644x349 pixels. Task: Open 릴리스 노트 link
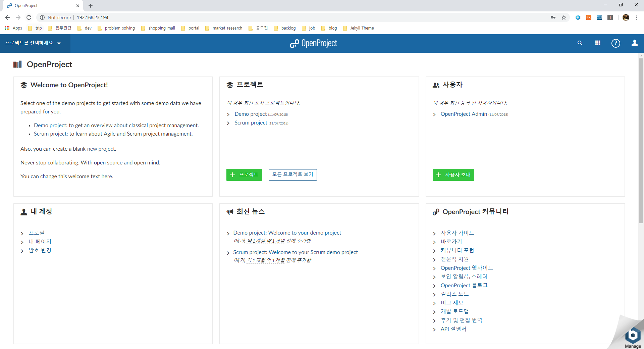(x=455, y=294)
